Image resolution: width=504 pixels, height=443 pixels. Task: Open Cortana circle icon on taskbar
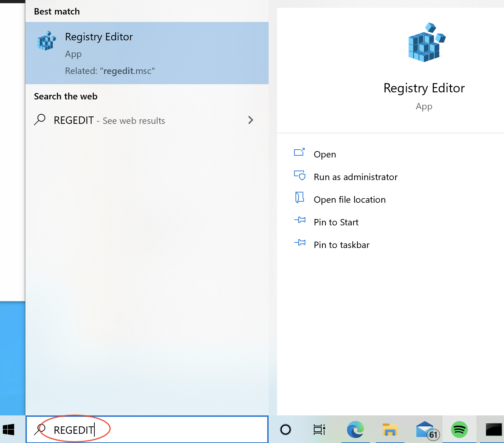(285, 430)
